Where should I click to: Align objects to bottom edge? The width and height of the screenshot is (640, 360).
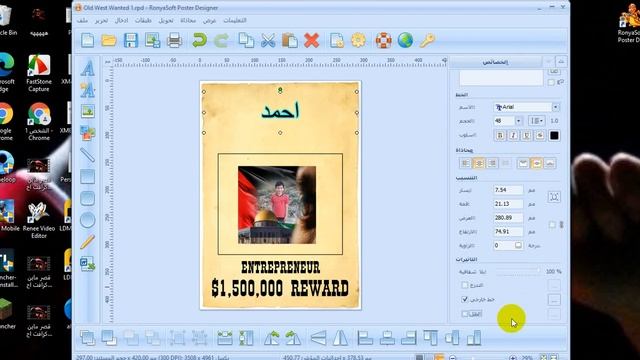click(474, 338)
